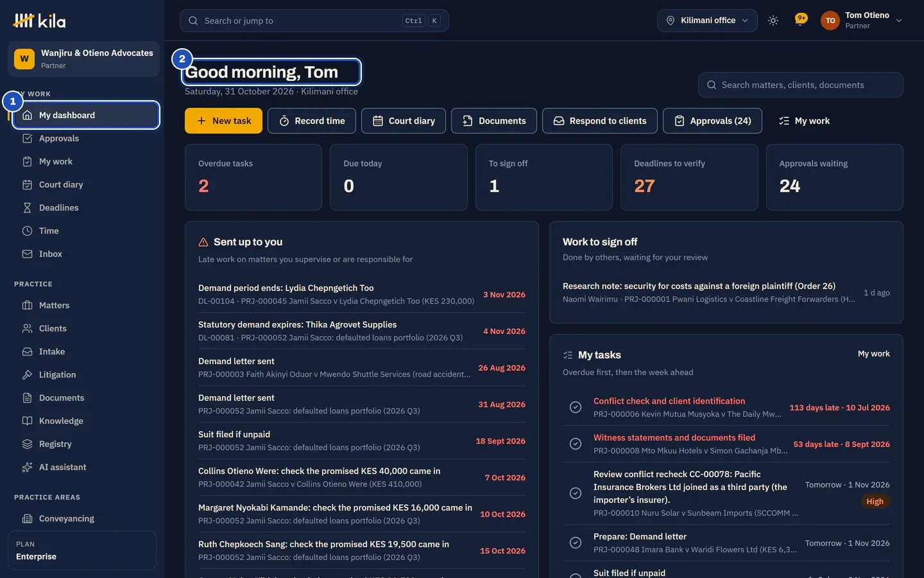Click the Time clock icon in sidebar
Viewport: 924px width, 578px height.
point(27,231)
